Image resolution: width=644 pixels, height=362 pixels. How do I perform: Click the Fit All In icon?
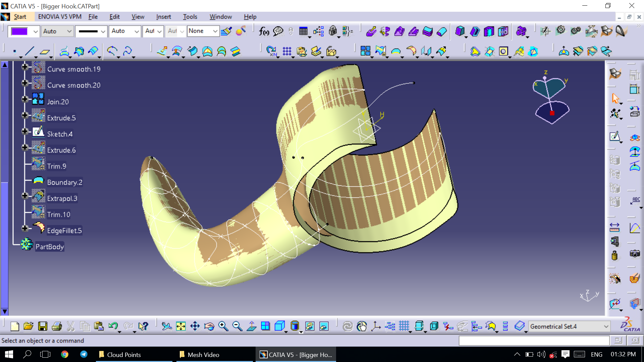[x=181, y=326]
